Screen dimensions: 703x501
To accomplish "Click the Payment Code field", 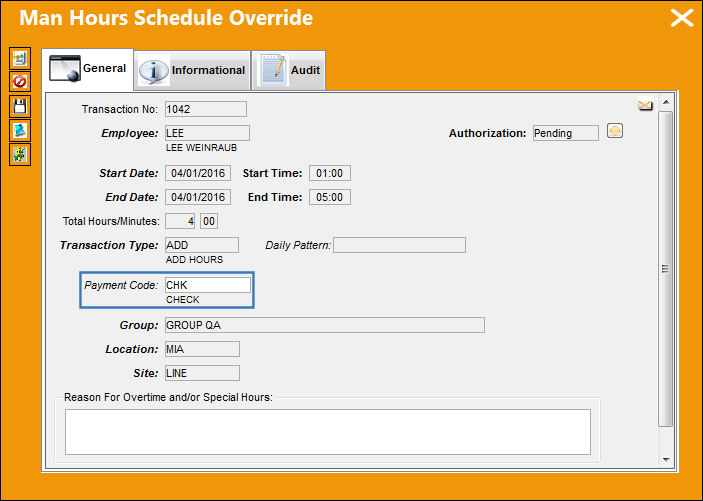I will [208, 285].
